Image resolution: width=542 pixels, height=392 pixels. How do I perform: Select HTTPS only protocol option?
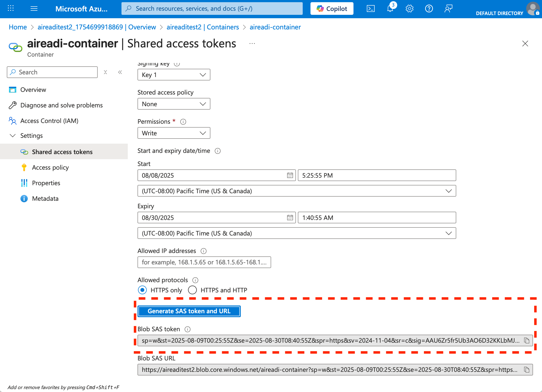click(142, 290)
